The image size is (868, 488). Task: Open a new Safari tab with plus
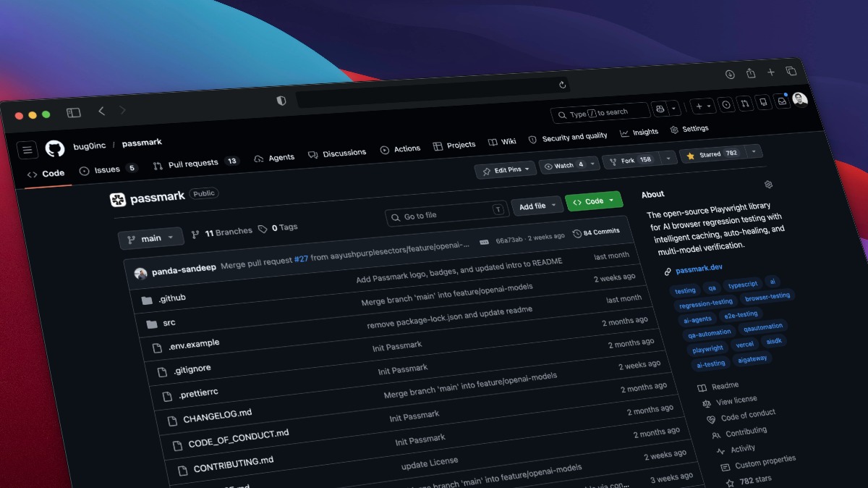771,72
